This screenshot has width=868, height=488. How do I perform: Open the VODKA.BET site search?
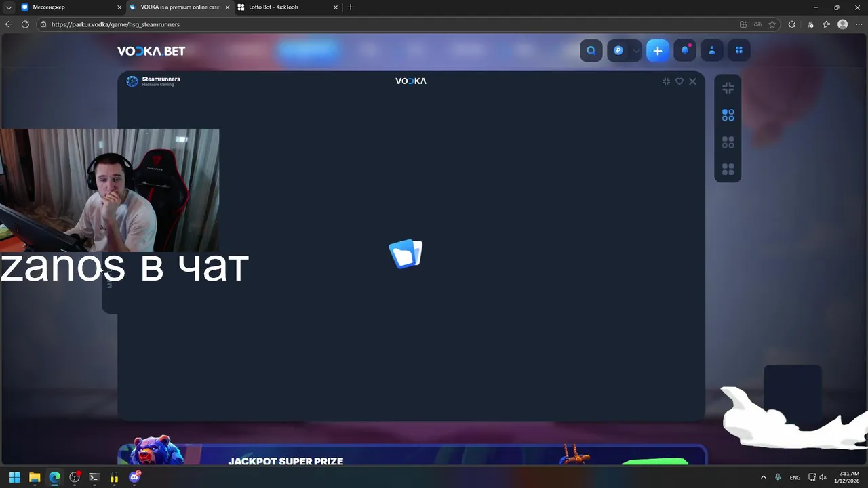click(x=591, y=50)
